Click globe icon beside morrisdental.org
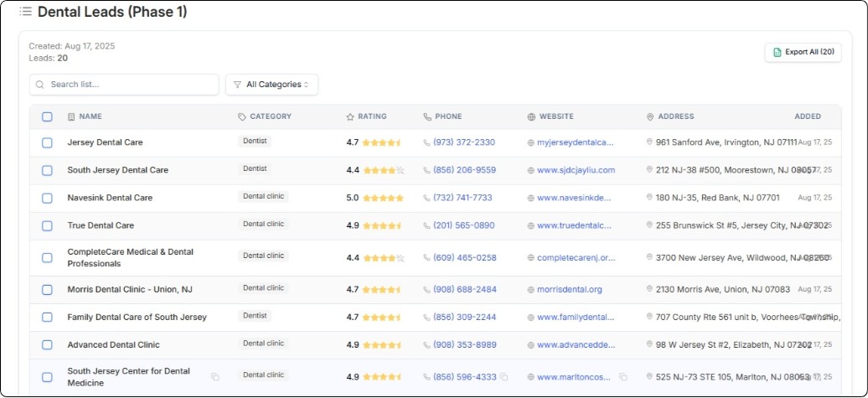This screenshot has height=398, width=868. (531, 290)
